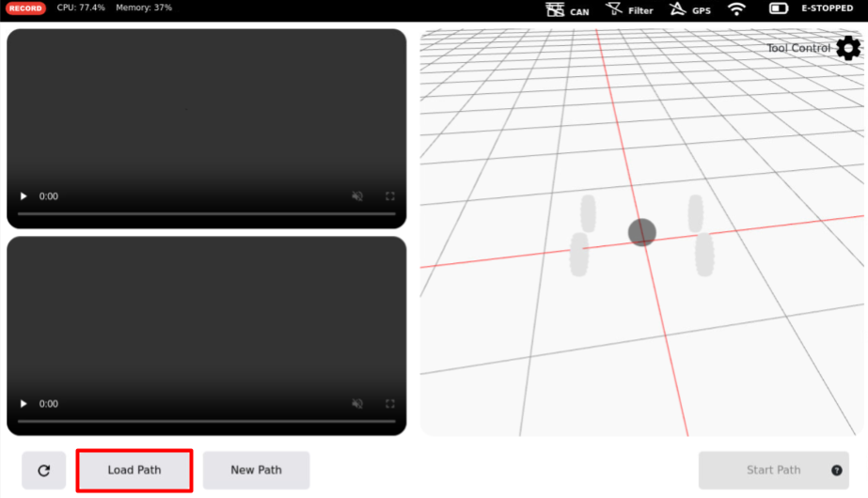Click the robot center marker in 3D view
Viewport: 868px width, 498px height.
tap(641, 232)
